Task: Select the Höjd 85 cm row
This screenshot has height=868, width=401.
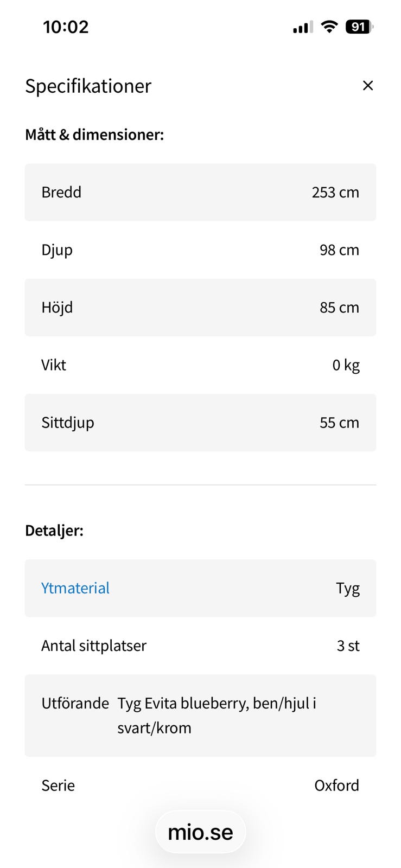Action: click(200, 308)
